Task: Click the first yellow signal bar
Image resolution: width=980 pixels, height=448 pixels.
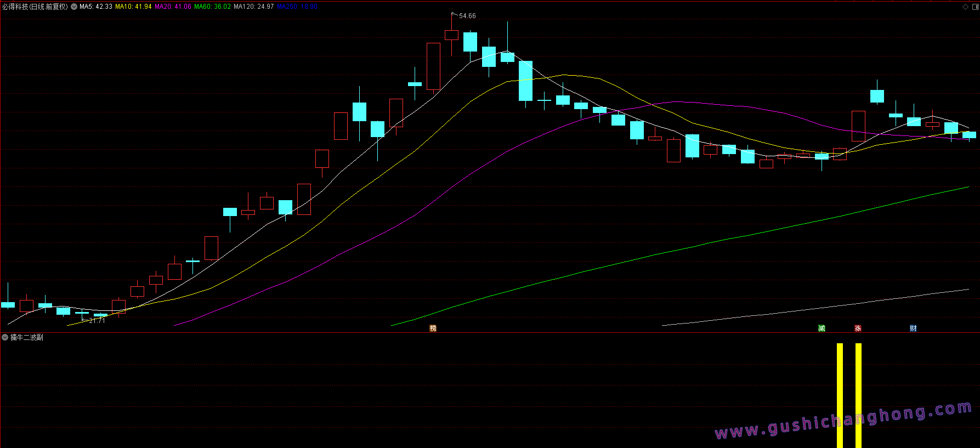Action: [840, 395]
